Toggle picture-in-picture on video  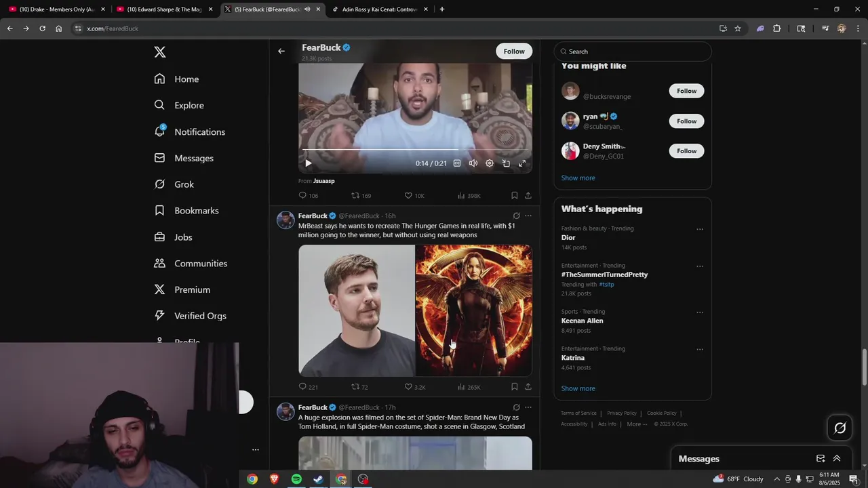click(x=506, y=163)
